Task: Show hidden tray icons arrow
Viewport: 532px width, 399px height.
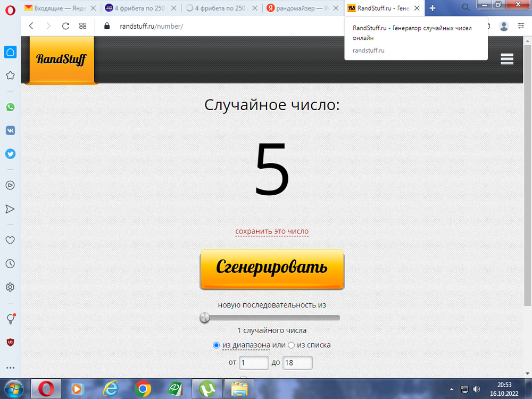Action: pyautogui.click(x=452, y=389)
